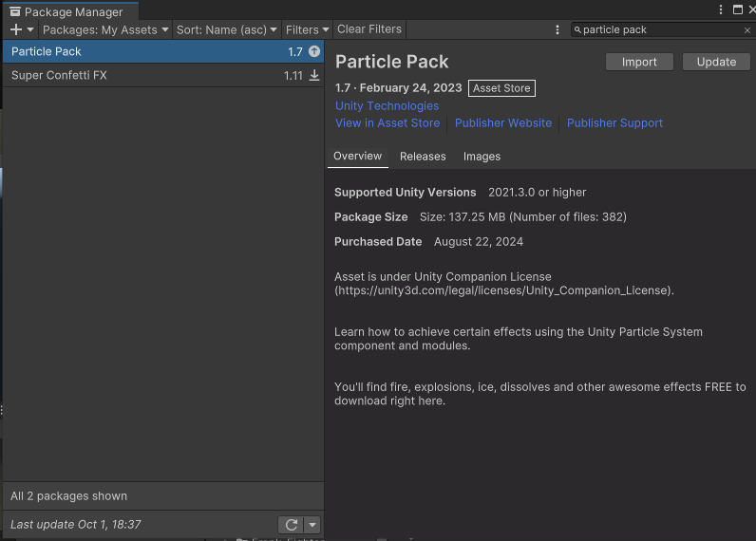Open the refresh options dropdown arrow
The width and height of the screenshot is (756, 541).
click(x=312, y=525)
